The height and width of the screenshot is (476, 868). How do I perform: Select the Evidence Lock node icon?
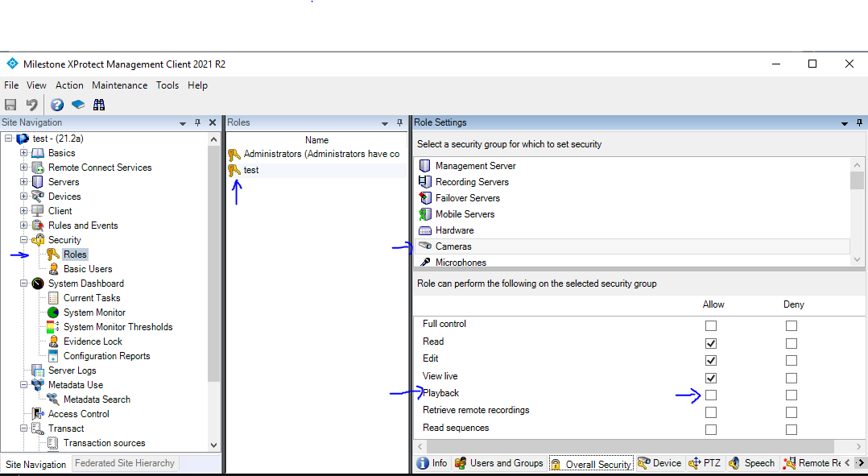coord(53,341)
